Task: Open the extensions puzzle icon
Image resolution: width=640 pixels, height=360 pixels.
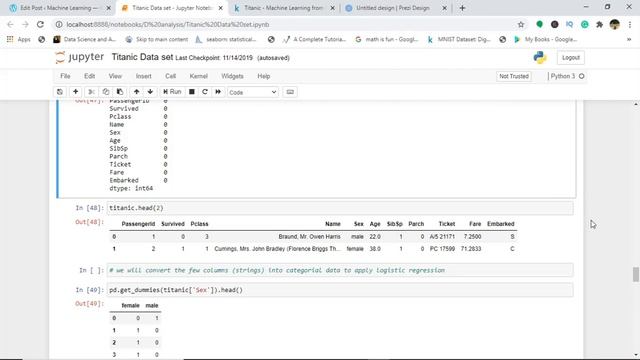Action: [600, 24]
